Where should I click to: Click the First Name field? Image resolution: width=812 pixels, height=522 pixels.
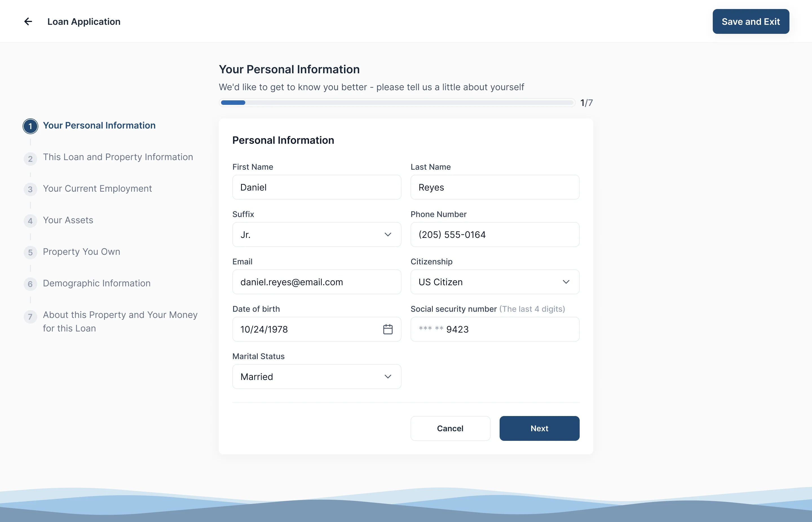point(317,187)
